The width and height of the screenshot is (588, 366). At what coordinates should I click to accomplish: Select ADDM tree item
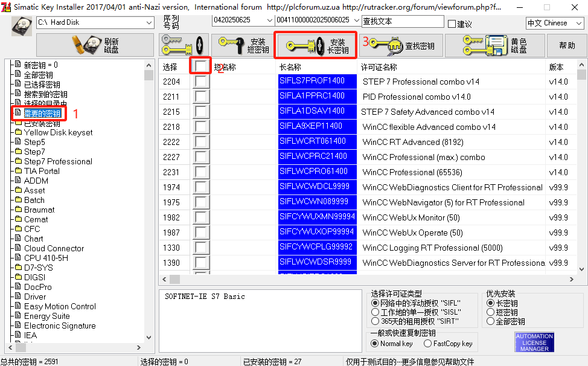point(36,181)
